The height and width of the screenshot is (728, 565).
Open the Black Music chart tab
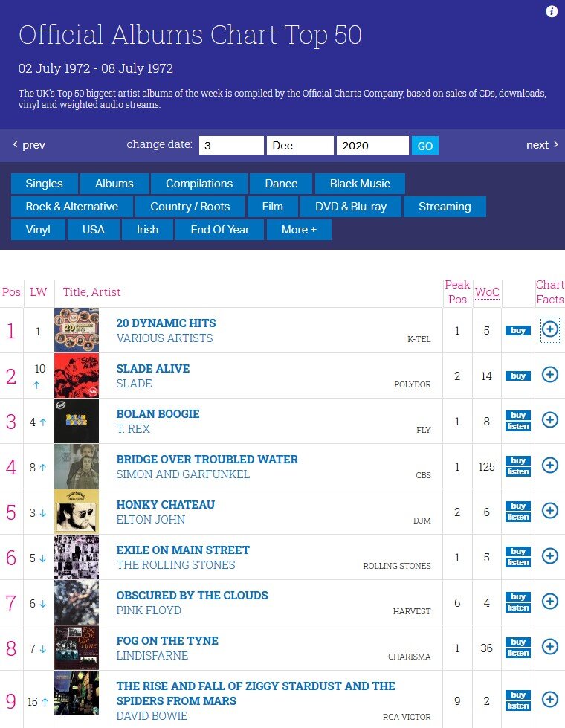coord(360,184)
